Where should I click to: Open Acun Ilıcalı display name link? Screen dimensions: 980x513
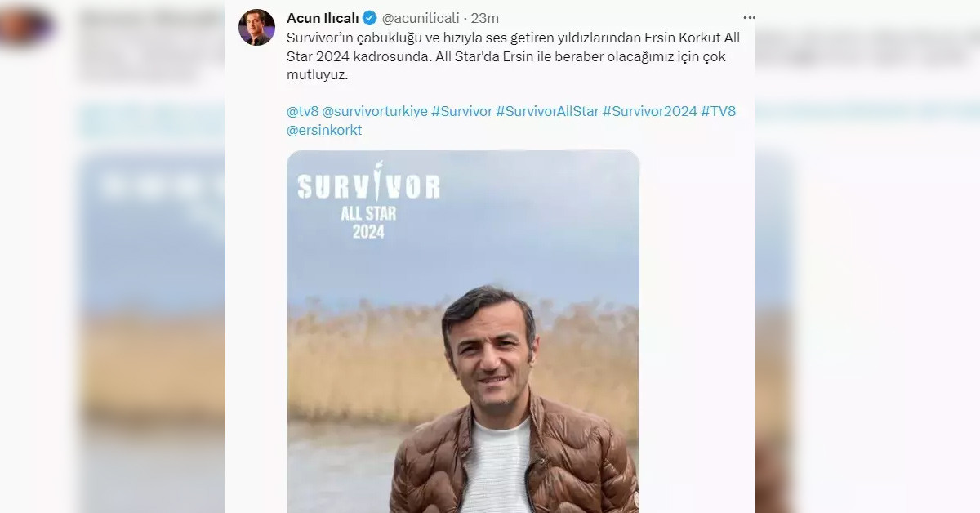pos(323,18)
